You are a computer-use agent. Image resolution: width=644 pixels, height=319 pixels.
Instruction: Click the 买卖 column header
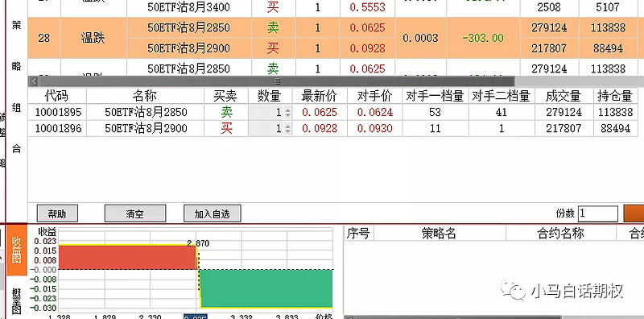(225, 96)
